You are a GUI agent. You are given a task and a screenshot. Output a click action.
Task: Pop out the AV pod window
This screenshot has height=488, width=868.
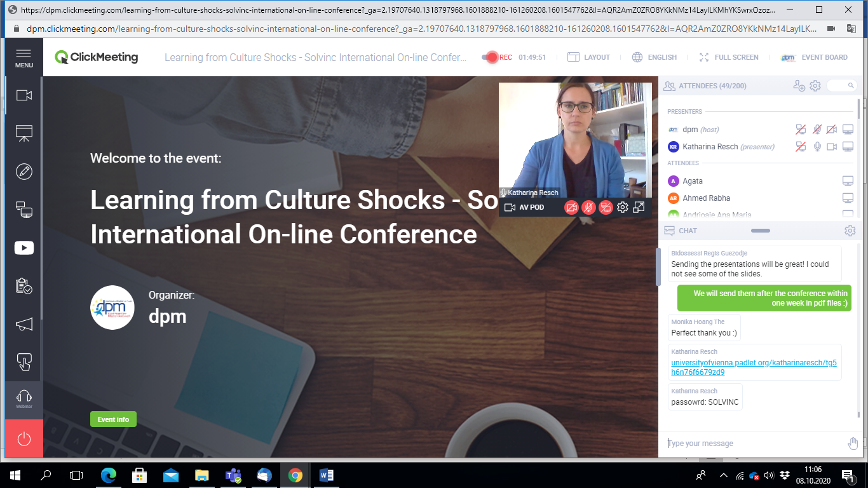tap(639, 207)
